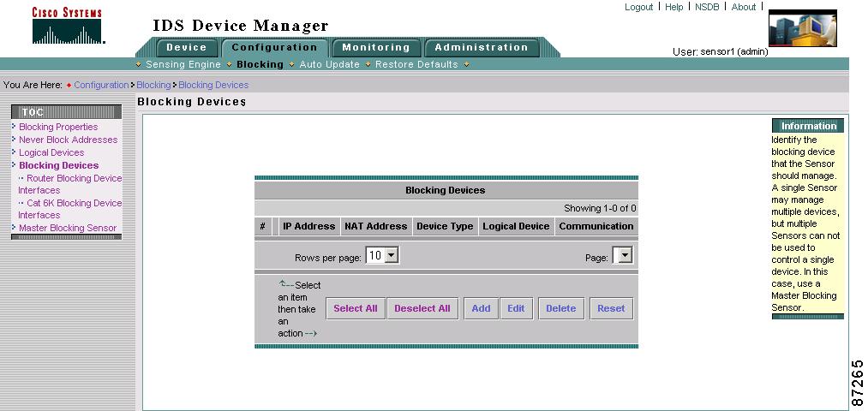Click the Deselect All button

tap(422, 308)
